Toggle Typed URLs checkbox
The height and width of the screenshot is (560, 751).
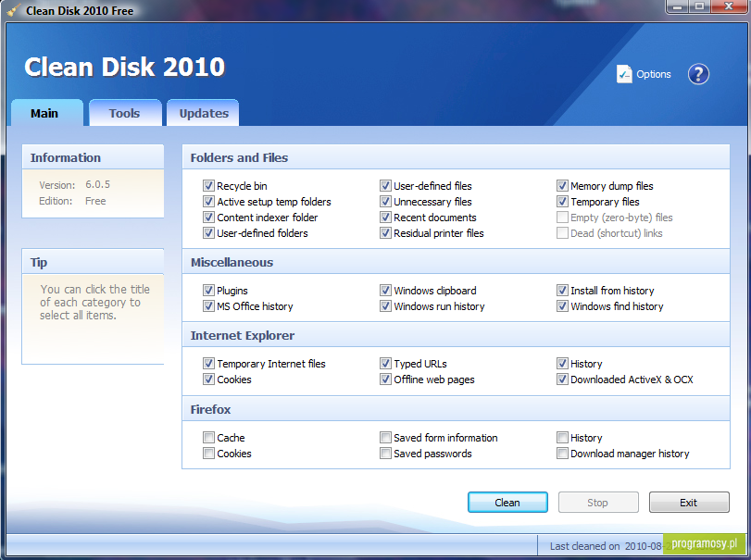click(385, 364)
